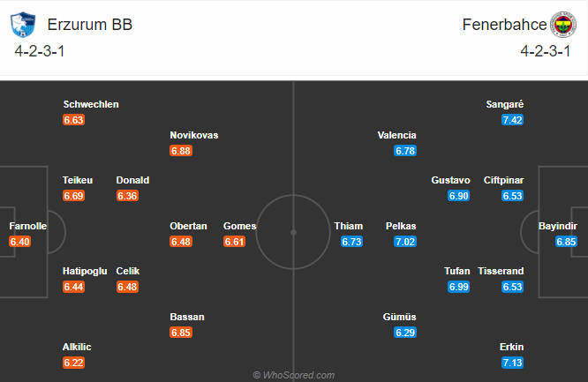Select Fenerbahce's 4-2-3-1 formation label

(x=546, y=50)
